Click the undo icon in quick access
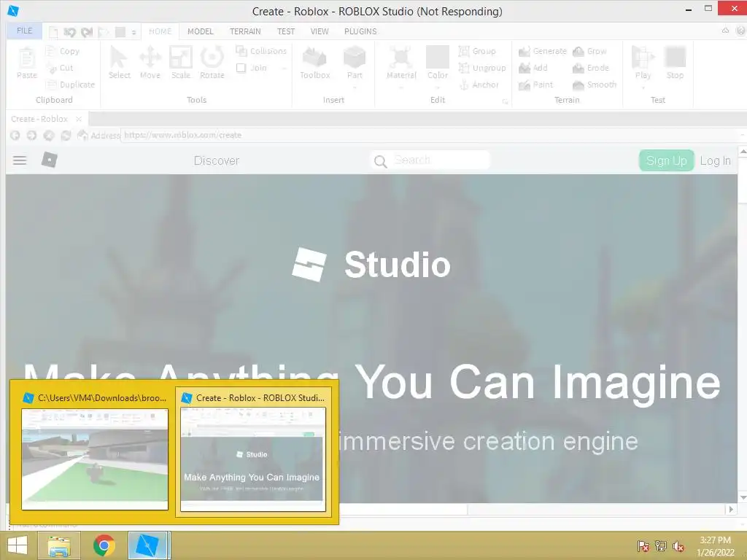Image resolution: width=747 pixels, height=560 pixels. [x=69, y=32]
